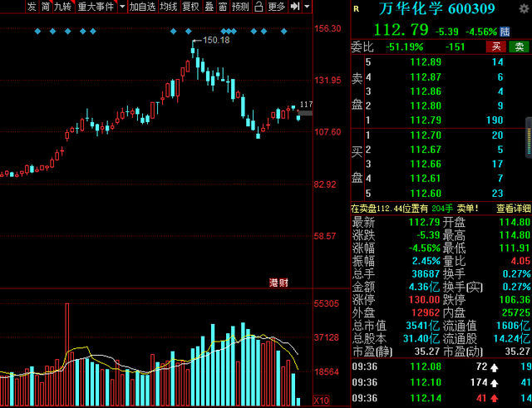Select buy level 2 price 112.67
Image resolution: width=532 pixels, height=408 pixels.
pos(426,150)
